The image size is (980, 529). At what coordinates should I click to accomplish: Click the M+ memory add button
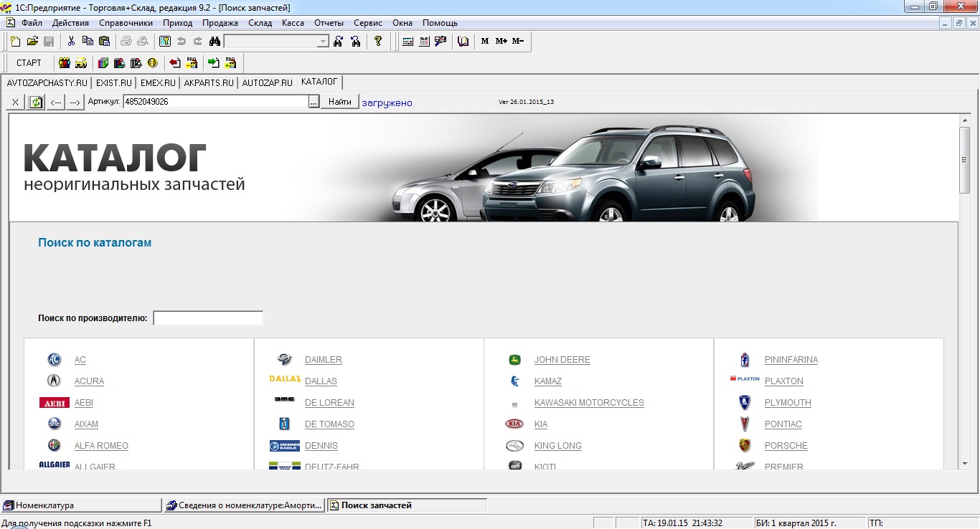501,42
